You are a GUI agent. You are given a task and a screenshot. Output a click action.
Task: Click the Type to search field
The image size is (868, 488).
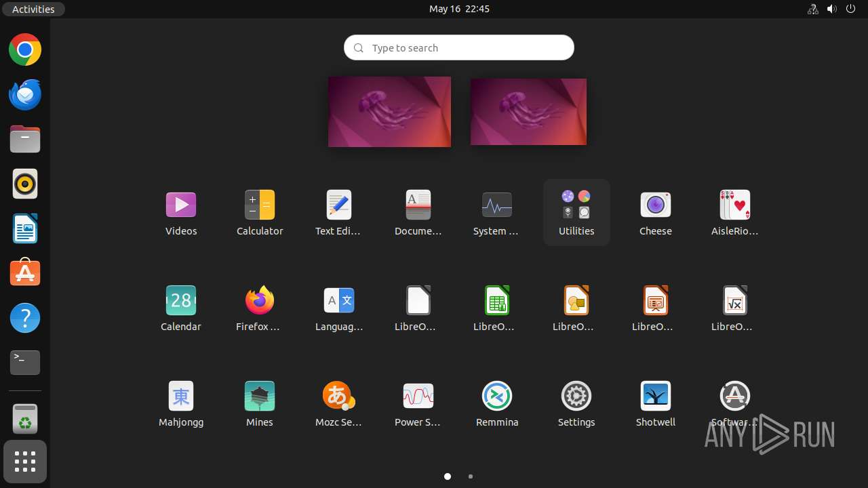(459, 47)
